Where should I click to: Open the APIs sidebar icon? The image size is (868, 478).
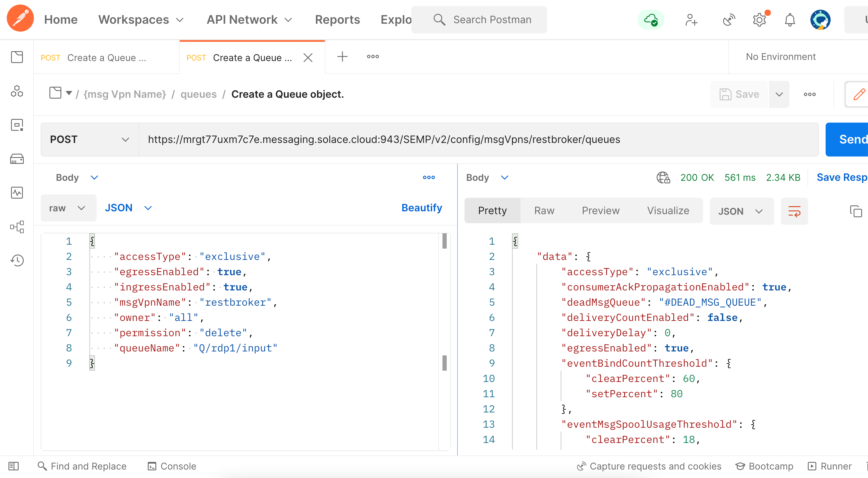pos(17,91)
